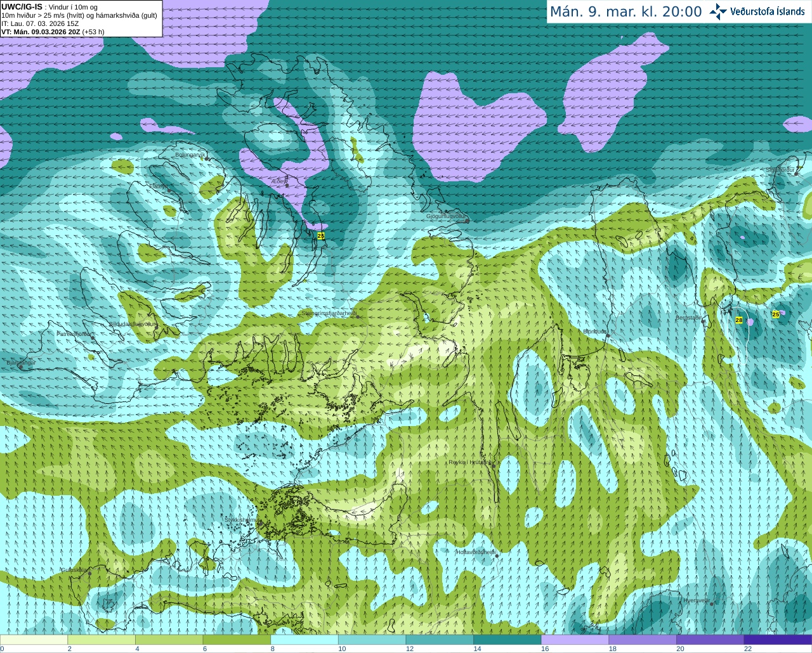812x653 pixels.
Task: Click the Reykir í Hrútafirði station label
Action: click(470, 462)
